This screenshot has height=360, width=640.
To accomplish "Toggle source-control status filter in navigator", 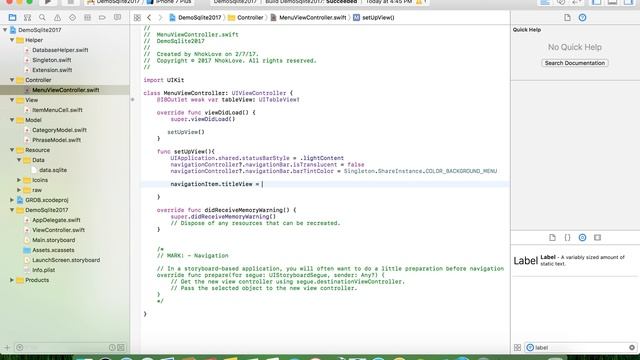I will tap(121, 348).
